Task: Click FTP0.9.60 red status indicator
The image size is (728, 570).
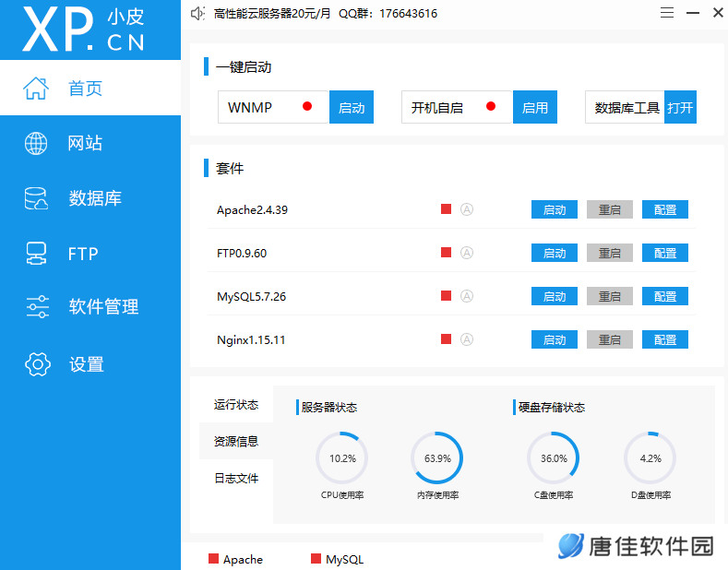Action: pos(447,252)
